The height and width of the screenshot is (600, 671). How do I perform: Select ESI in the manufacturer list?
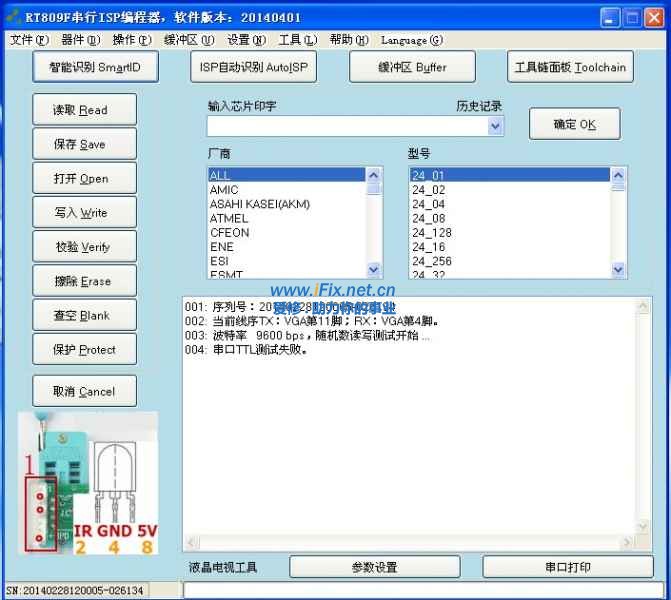(x=287, y=261)
